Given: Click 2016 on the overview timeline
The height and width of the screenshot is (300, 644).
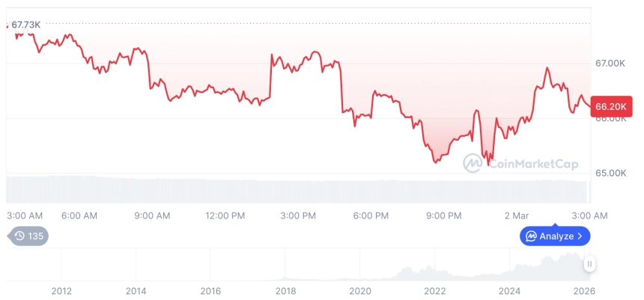Looking at the screenshot, I should [x=210, y=291].
